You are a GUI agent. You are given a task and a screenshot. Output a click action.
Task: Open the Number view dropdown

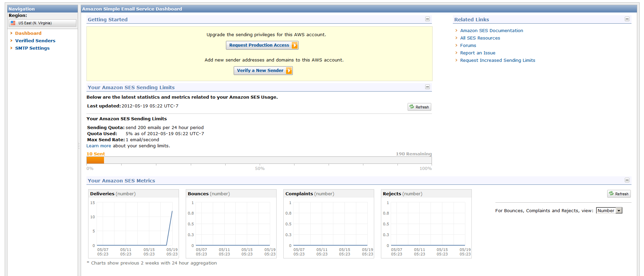point(619,210)
